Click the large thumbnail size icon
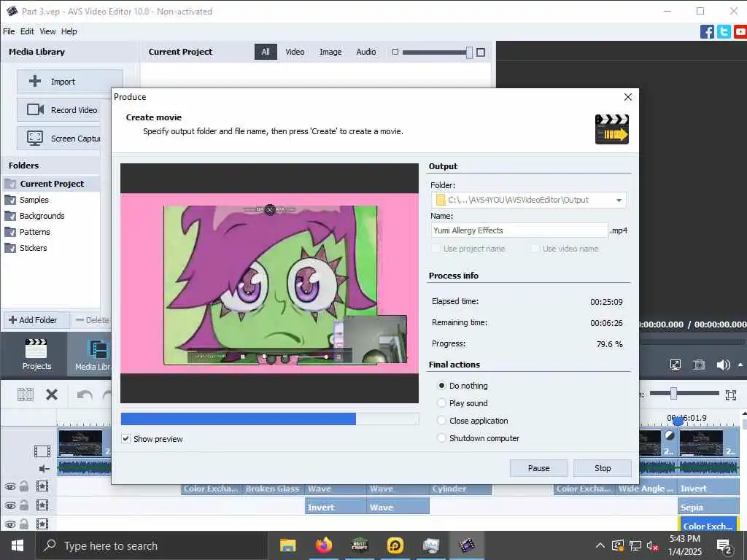Screen dimensions: 747x560 click(481, 52)
